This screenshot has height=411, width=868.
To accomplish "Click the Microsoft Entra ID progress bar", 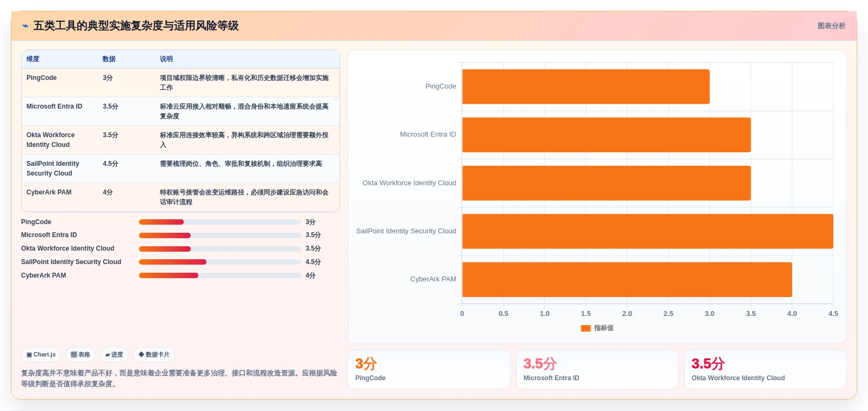I will pos(219,235).
